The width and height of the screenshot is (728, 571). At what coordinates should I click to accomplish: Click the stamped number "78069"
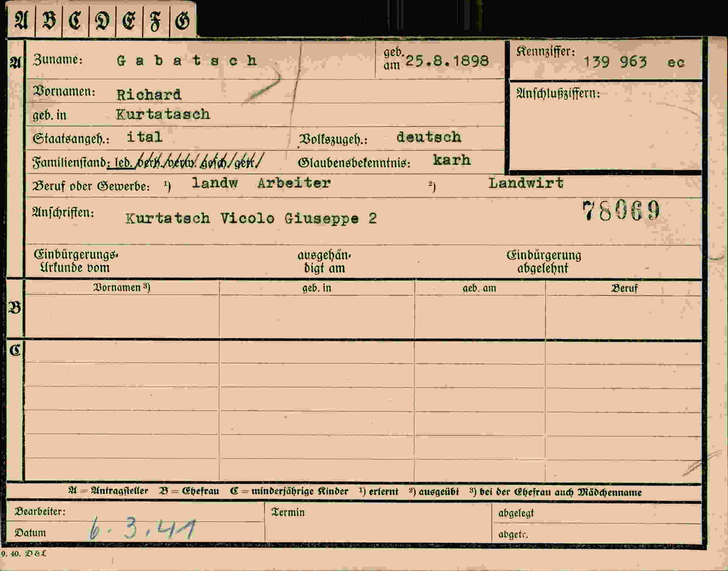pos(621,211)
